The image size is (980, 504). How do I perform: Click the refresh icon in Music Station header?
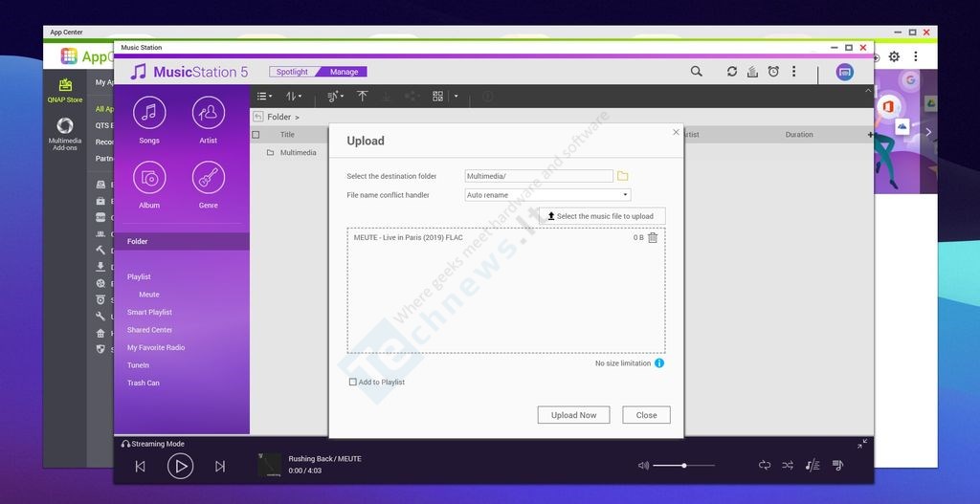(732, 72)
